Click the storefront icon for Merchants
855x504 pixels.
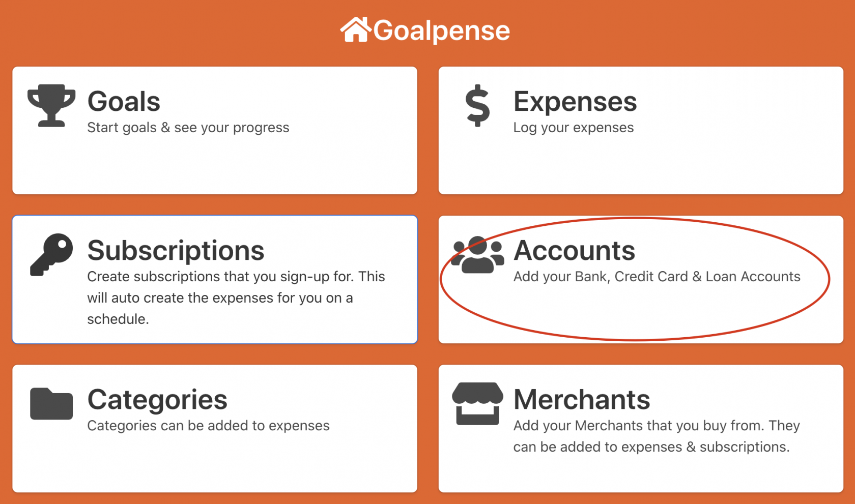point(477,404)
